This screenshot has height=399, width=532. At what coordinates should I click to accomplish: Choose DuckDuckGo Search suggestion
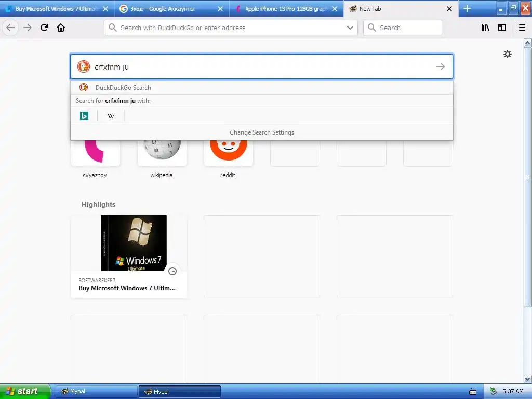click(262, 87)
